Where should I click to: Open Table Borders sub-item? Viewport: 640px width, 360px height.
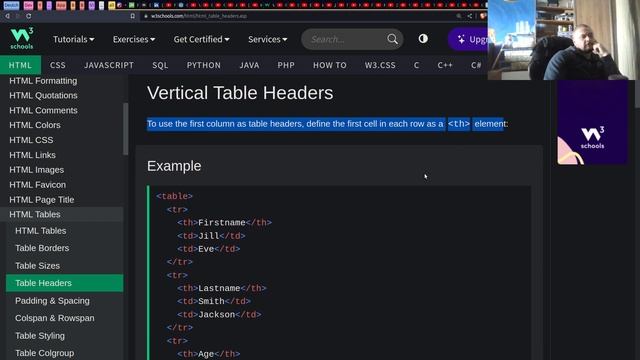pos(42,248)
